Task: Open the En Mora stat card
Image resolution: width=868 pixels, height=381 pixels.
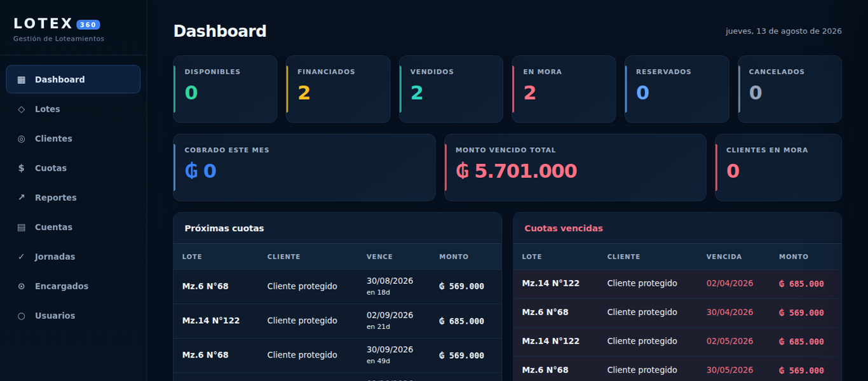Action: coord(564,89)
